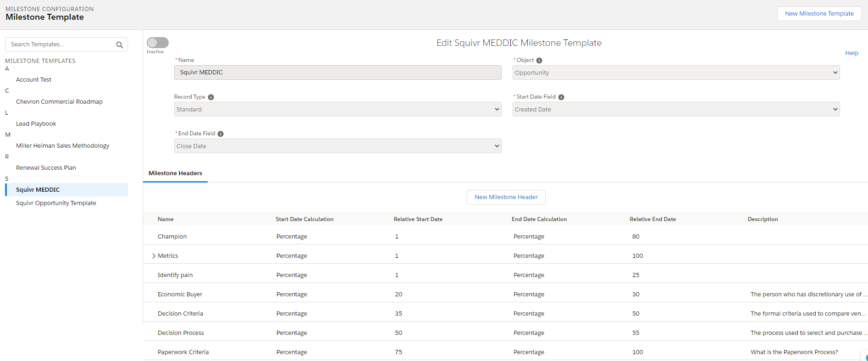
Task: Click the Name column header
Action: coord(166,219)
